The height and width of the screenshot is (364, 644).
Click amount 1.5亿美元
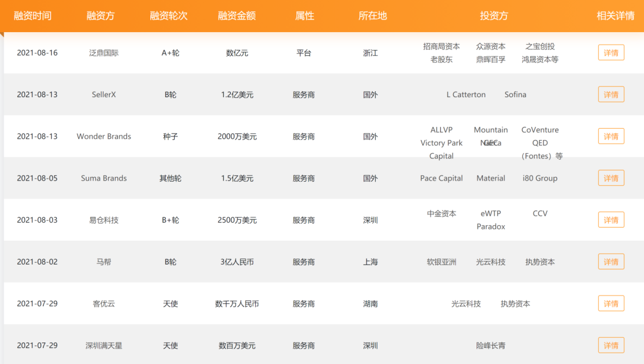237,179
